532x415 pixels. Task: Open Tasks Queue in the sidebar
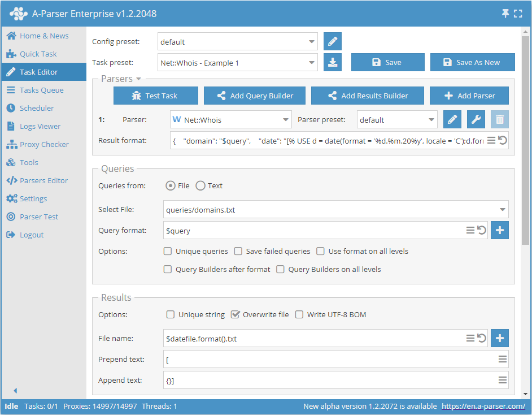(41, 90)
